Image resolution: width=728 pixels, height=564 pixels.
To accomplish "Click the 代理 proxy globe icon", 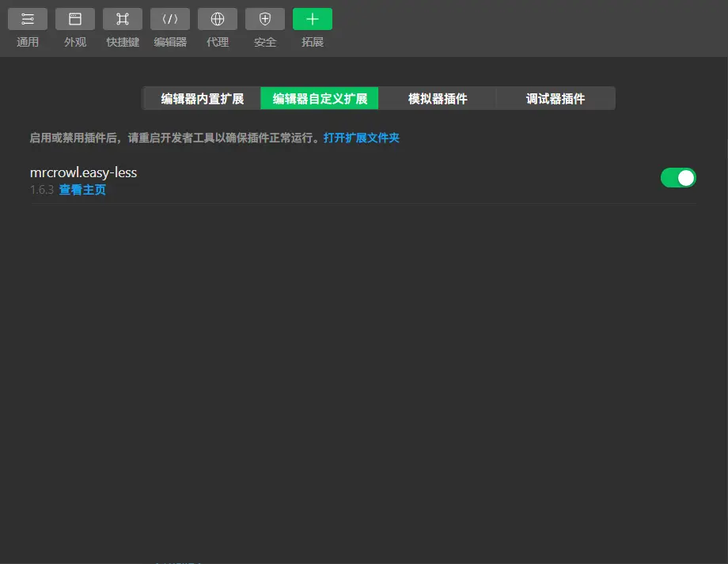I will (218, 19).
